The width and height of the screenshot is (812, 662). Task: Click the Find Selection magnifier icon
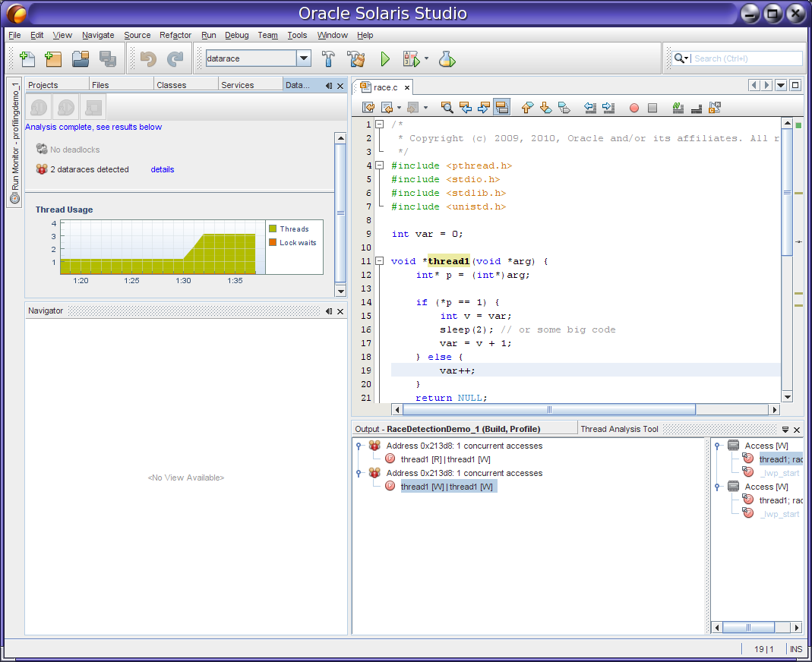point(447,108)
